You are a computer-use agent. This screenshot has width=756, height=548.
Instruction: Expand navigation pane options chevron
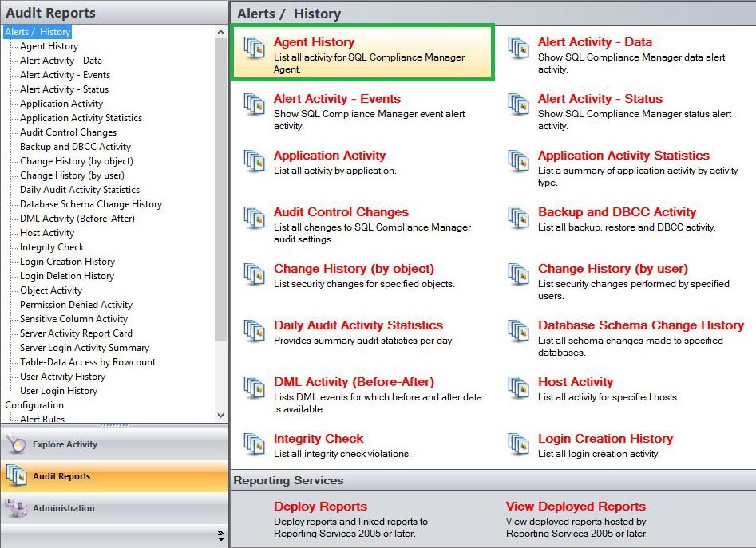pos(220,534)
